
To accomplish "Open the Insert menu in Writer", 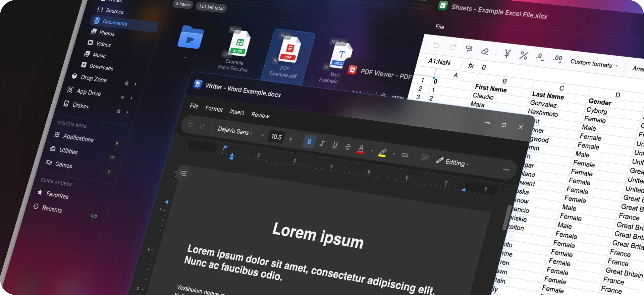I will pos(237,112).
